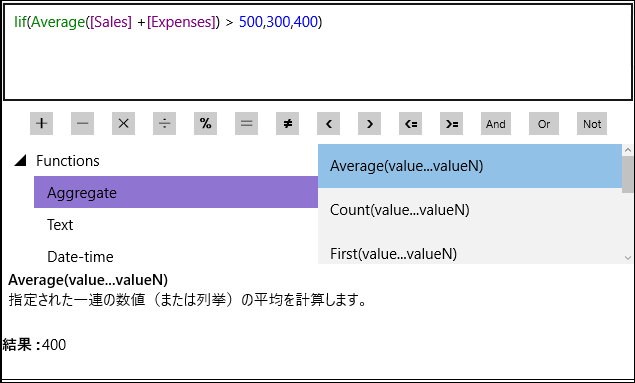Insert the less-than-or-equal operator
The image size is (635, 383).
410,123
